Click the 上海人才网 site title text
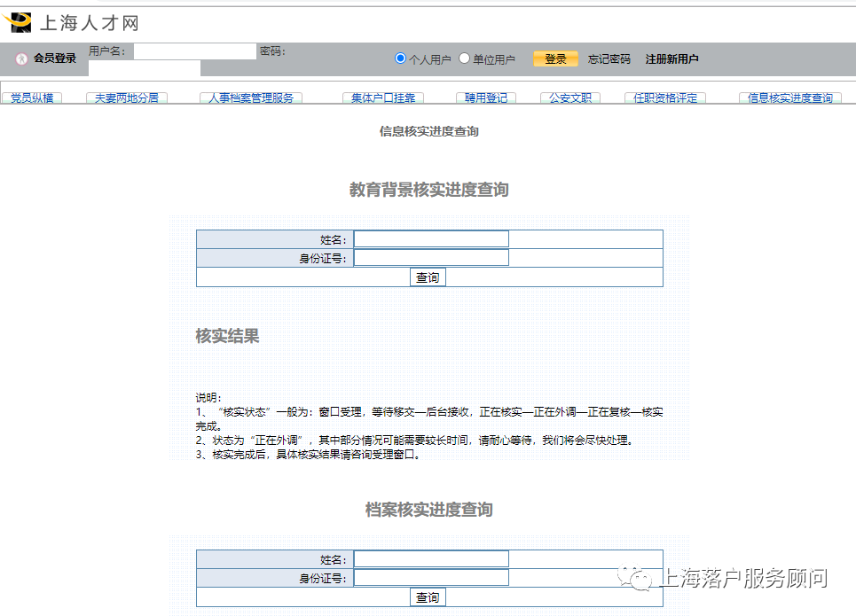 pos(90,23)
